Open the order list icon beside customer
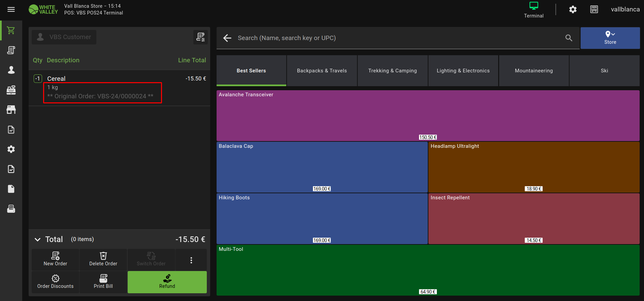This screenshot has height=301, width=644. coord(200,37)
